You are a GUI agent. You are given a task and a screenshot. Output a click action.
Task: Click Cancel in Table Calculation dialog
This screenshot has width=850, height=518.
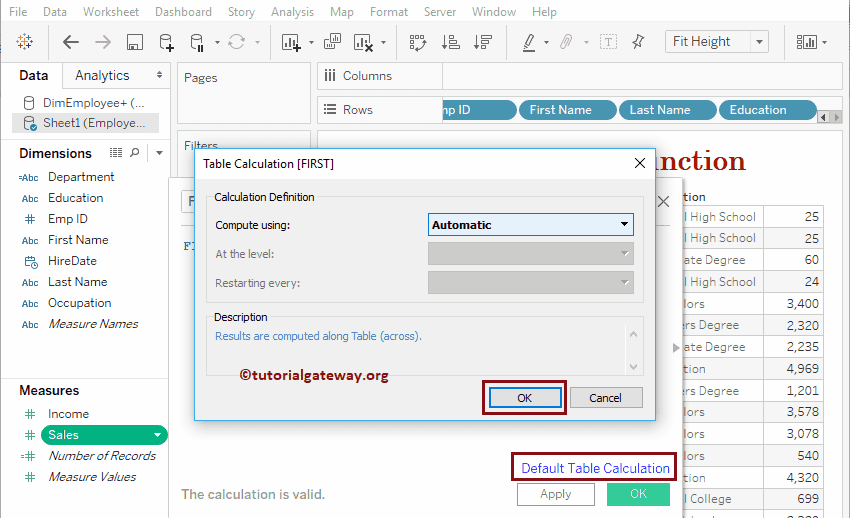pos(606,398)
